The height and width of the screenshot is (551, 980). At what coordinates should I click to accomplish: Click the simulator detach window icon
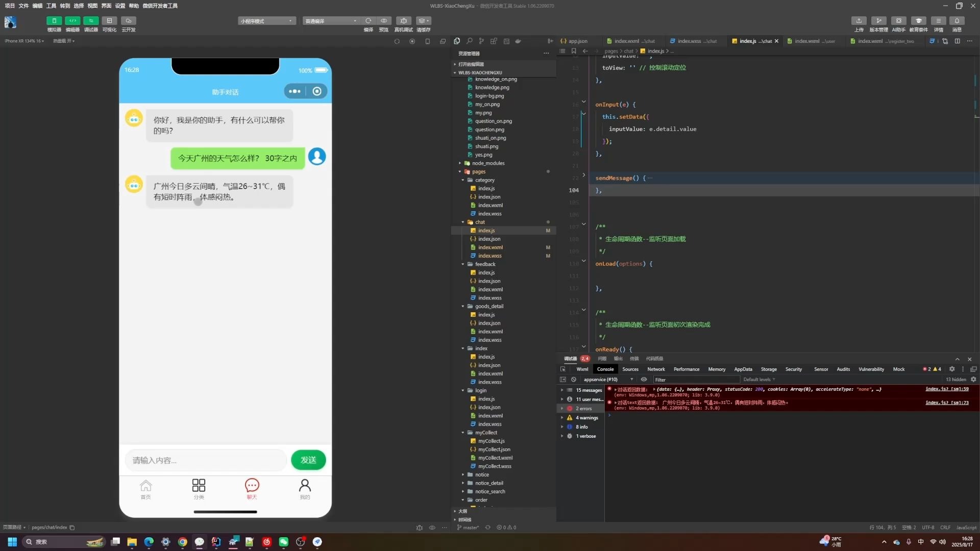click(x=443, y=41)
